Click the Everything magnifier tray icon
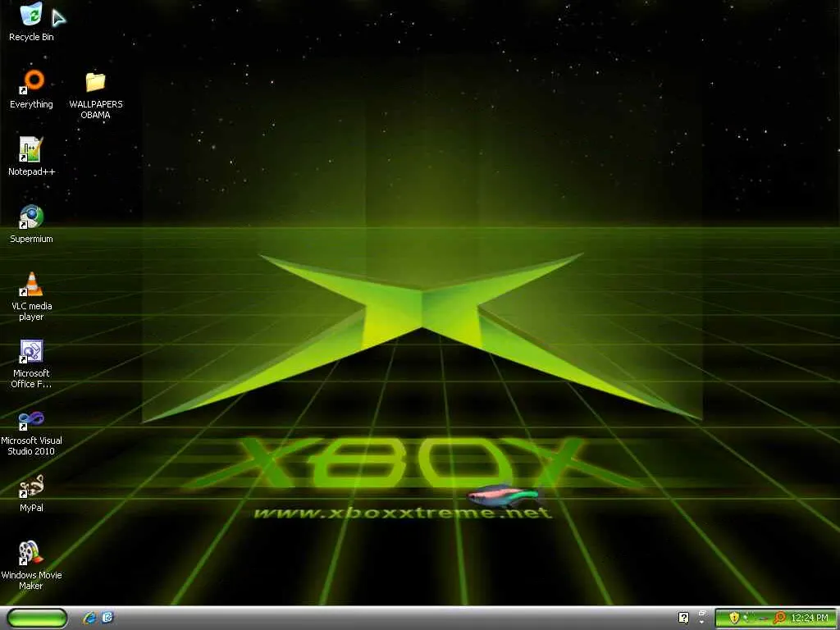 point(779,617)
